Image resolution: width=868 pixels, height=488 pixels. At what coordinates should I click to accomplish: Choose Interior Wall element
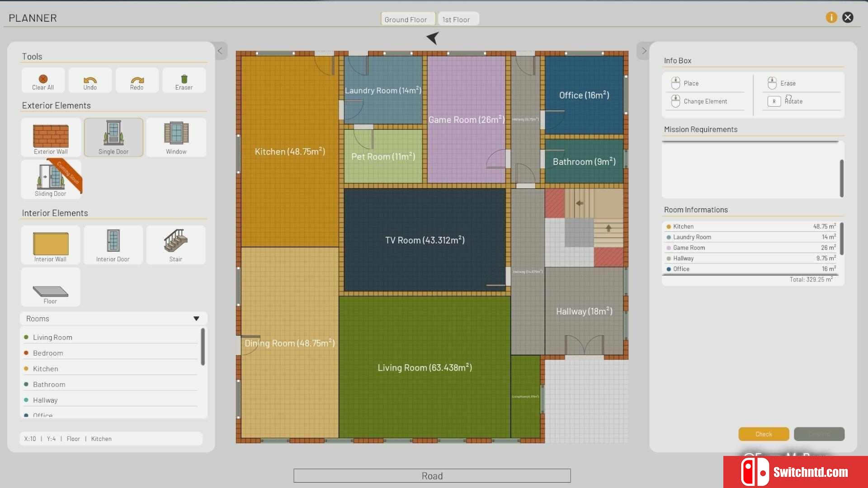(50, 245)
